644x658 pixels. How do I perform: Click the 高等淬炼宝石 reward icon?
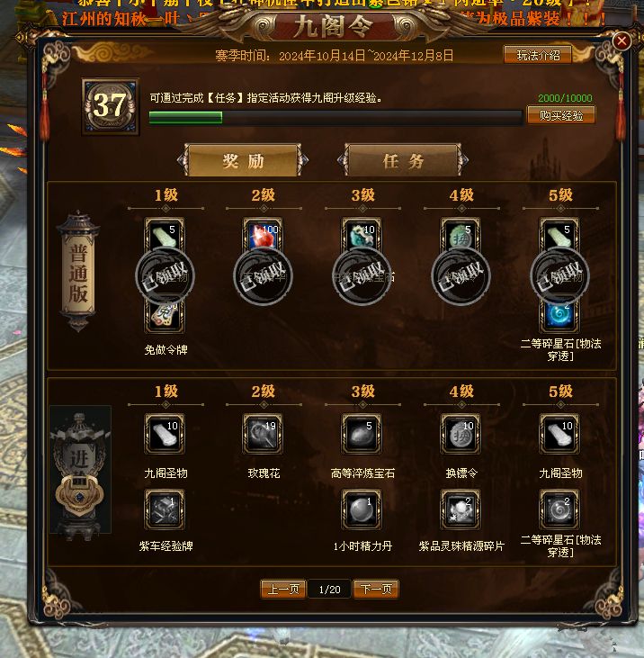point(362,434)
